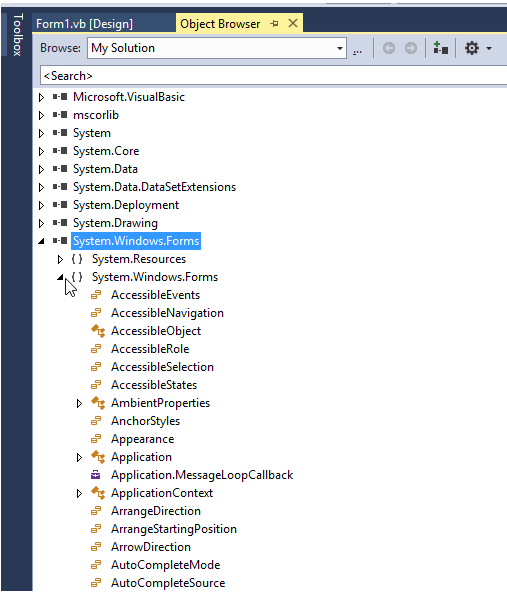The height and width of the screenshot is (593, 507).
Task: Click the class icon beside AccessibleObject
Action: 98,331
